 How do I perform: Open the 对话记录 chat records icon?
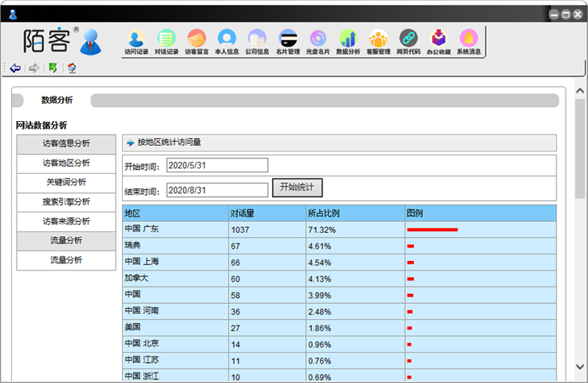[x=166, y=41]
